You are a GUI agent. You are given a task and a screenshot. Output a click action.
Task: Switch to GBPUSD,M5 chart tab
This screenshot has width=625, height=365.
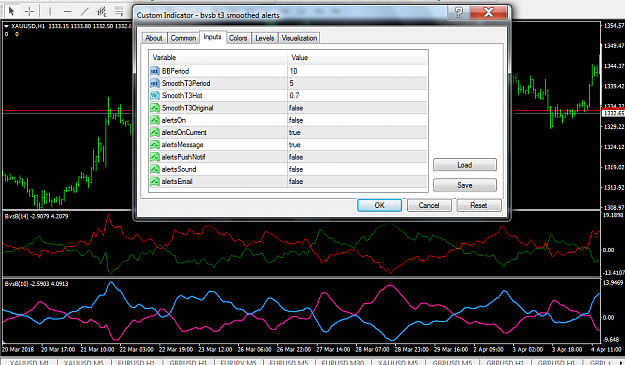pos(452,362)
